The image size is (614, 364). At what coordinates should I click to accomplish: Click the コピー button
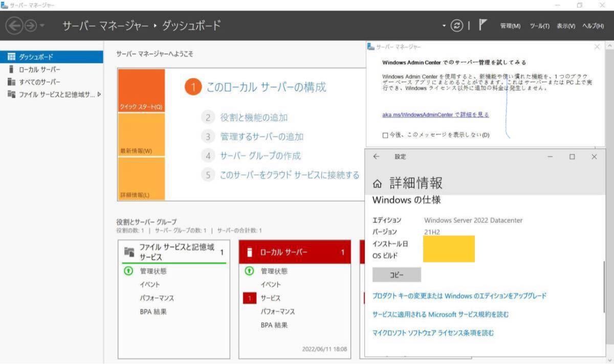click(397, 275)
